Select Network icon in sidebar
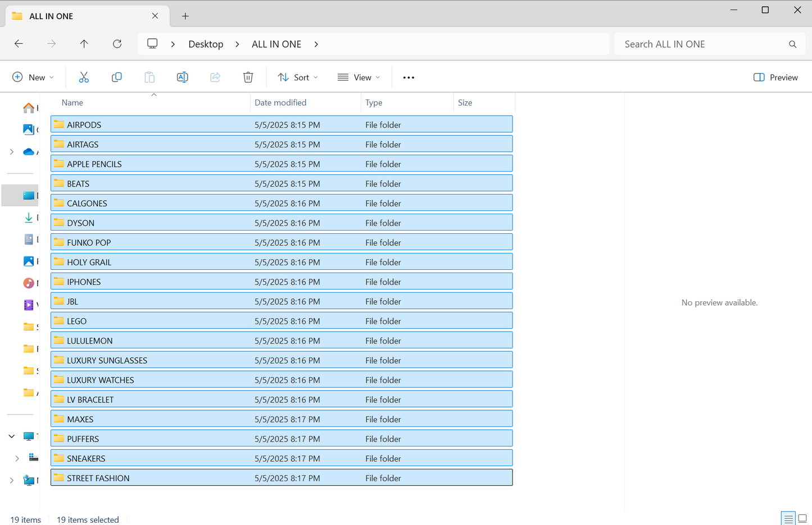 29,480
